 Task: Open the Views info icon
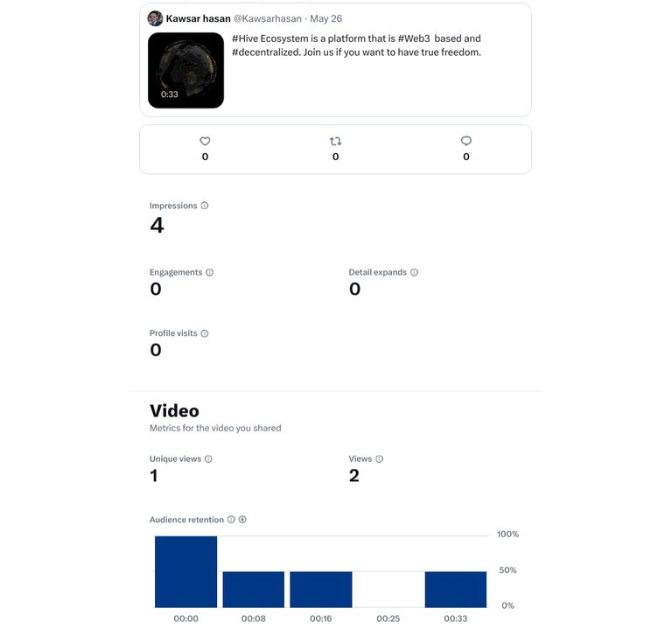click(379, 458)
